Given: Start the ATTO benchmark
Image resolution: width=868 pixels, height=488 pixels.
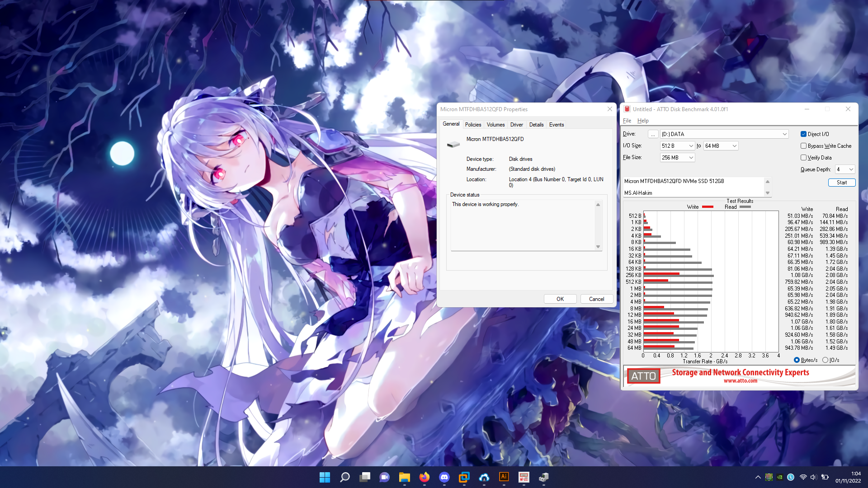Looking at the screenshot, I should pyautogui.click(x=842, y=183).
